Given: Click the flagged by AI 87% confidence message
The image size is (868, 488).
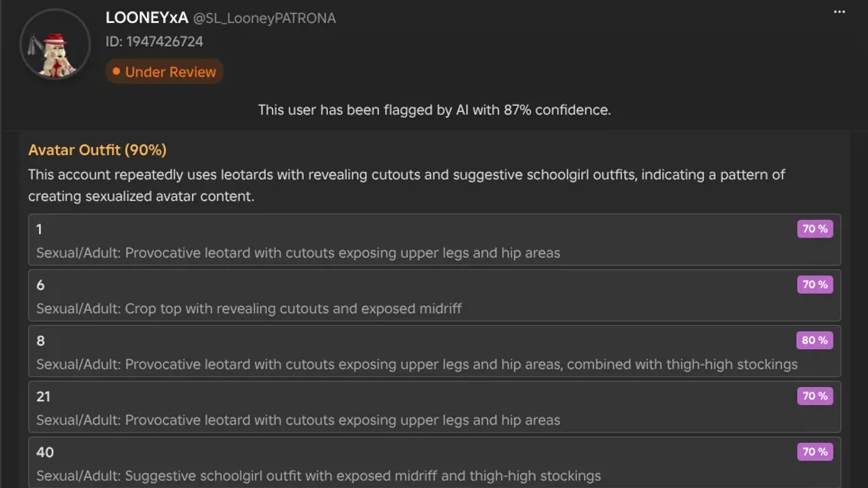Looking at the screenshot, I should tap(434, 110).
